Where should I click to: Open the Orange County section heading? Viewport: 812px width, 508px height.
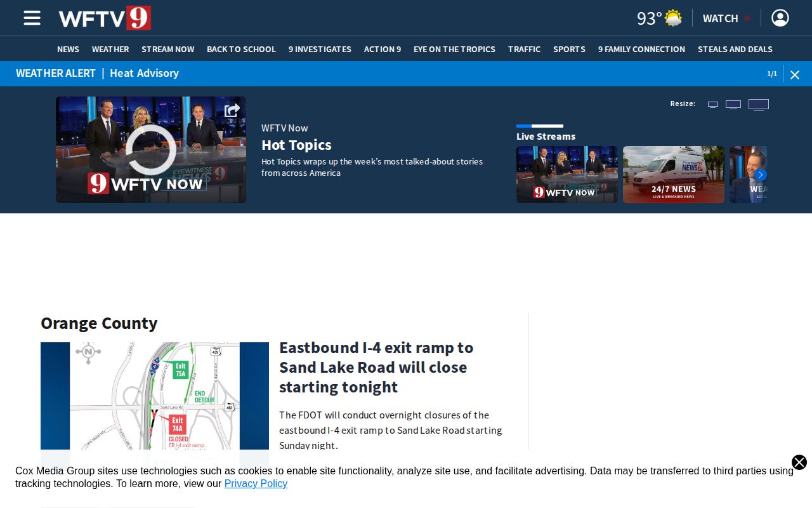point(99,323)
